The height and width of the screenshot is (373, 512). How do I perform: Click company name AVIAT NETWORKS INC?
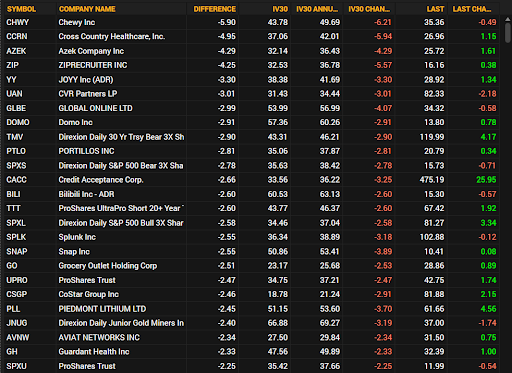[x=99, y=338]
